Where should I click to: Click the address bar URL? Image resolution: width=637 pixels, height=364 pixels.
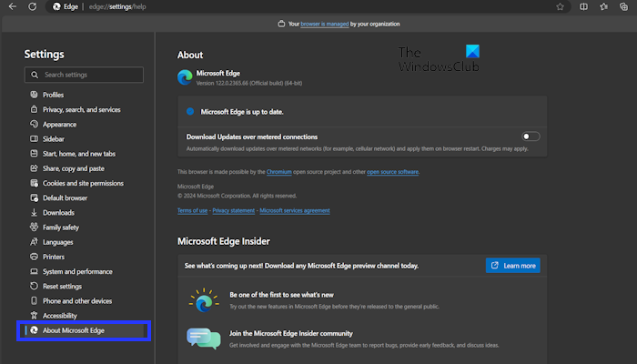(x=117, y=6)
